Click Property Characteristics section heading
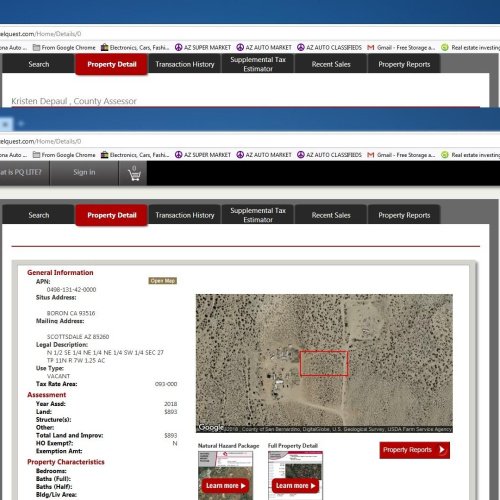Image resolution: width=500 pixels, height=500 pixels. (66, 462)
